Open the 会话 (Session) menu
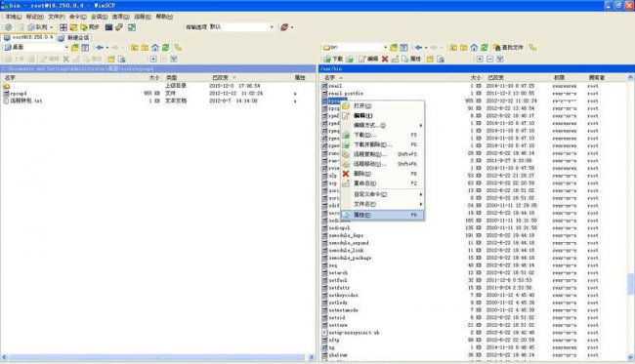The width and height of the screenshot is (635, 364). click(100, 17)
